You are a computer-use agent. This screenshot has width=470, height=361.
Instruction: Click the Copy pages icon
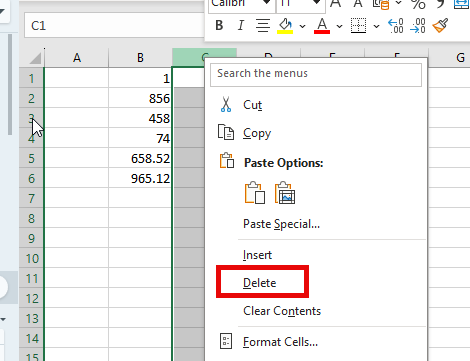coord(226,132)
